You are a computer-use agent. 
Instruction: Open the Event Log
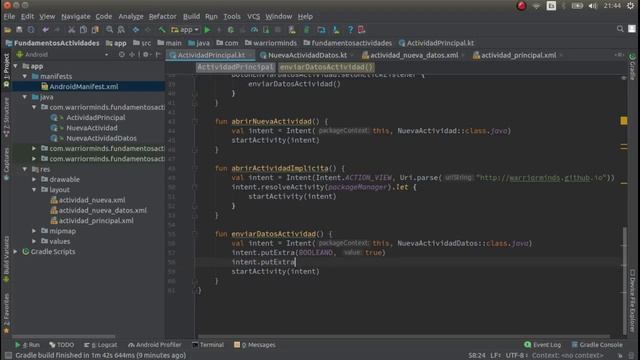542,345
